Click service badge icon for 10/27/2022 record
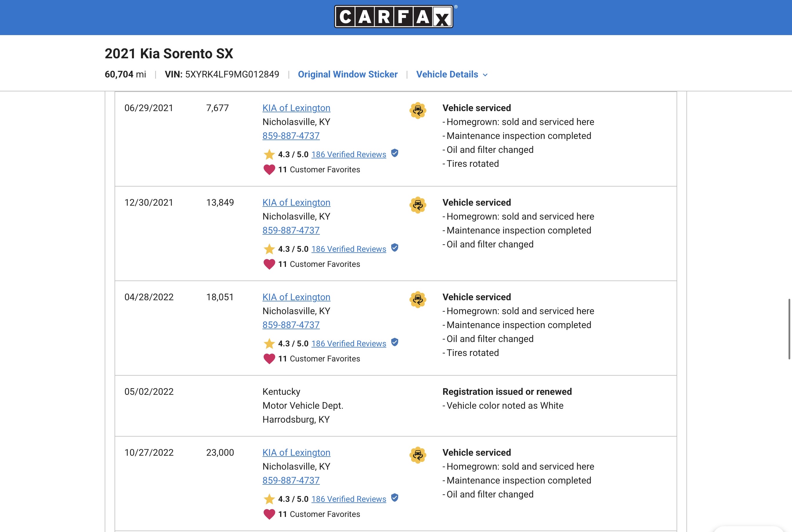 click(418, 455)
